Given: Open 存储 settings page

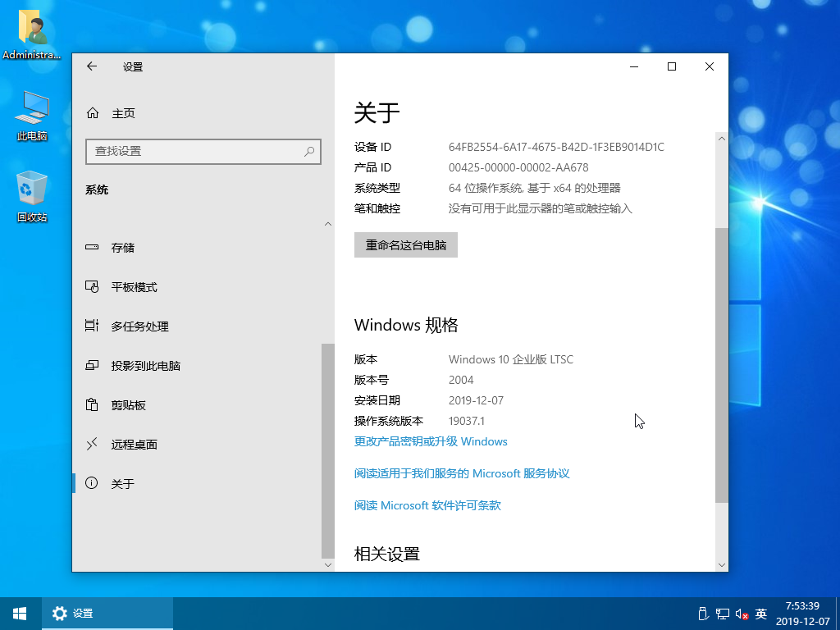Looking at the screenshot, I should pyautogui.click(x=199, y=248).
